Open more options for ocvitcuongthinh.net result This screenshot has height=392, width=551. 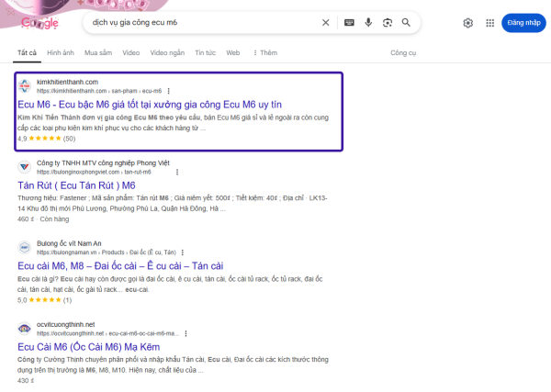point(186,332)
